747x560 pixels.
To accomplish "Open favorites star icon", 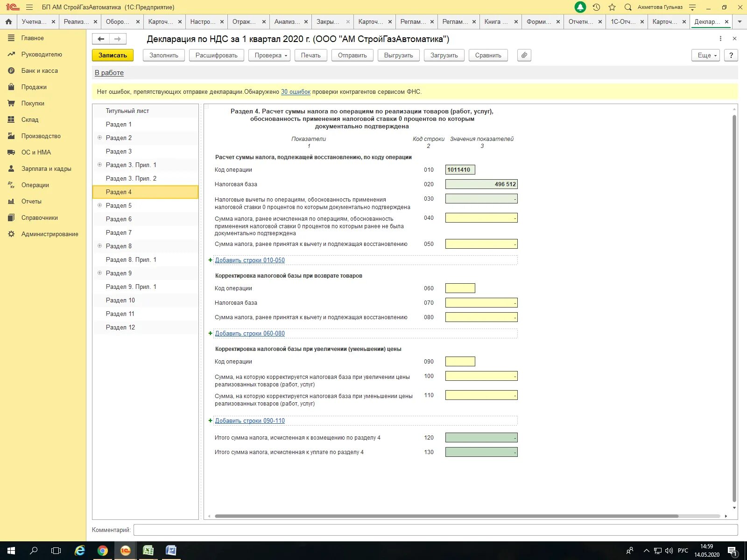I will (x=612, y=7).
